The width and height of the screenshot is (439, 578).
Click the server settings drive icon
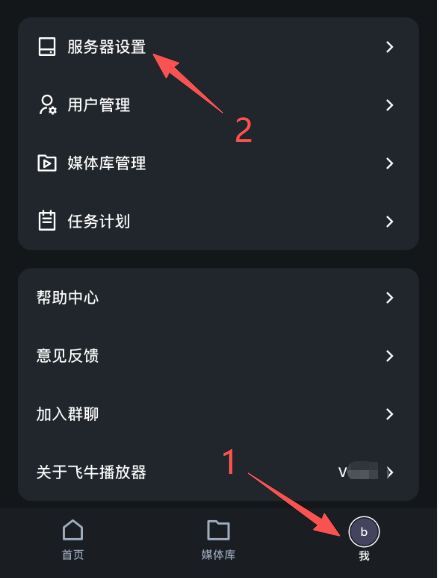[47, 47]
